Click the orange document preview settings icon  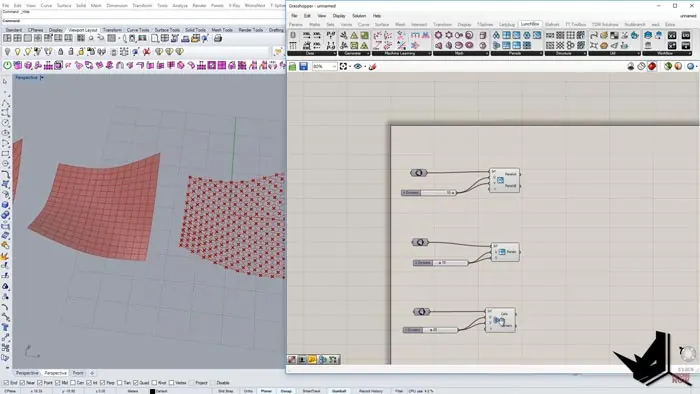click(678, 66)
